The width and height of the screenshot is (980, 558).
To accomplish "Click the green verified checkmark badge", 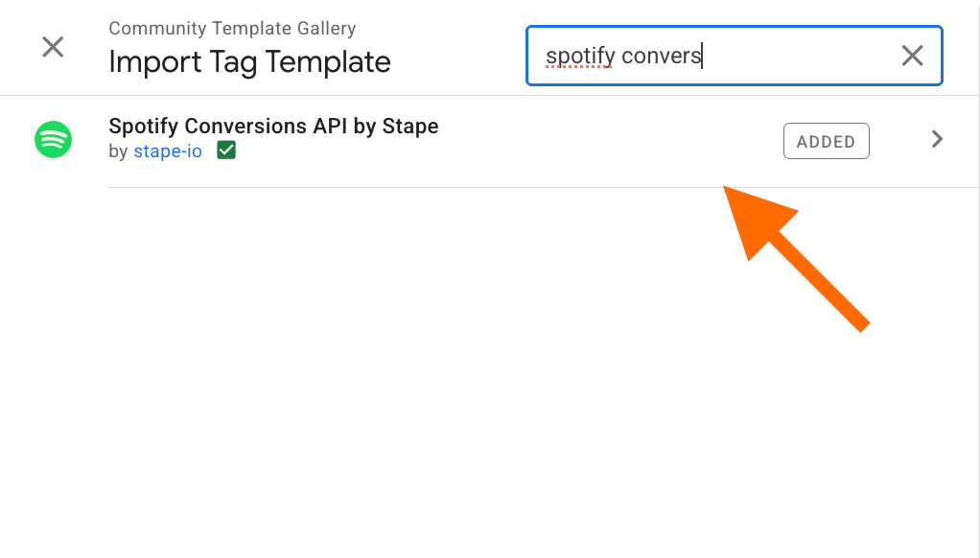I will (x=226, y=151).
